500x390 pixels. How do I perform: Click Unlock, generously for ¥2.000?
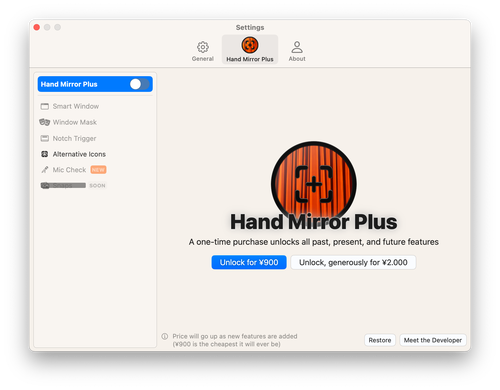353,262
